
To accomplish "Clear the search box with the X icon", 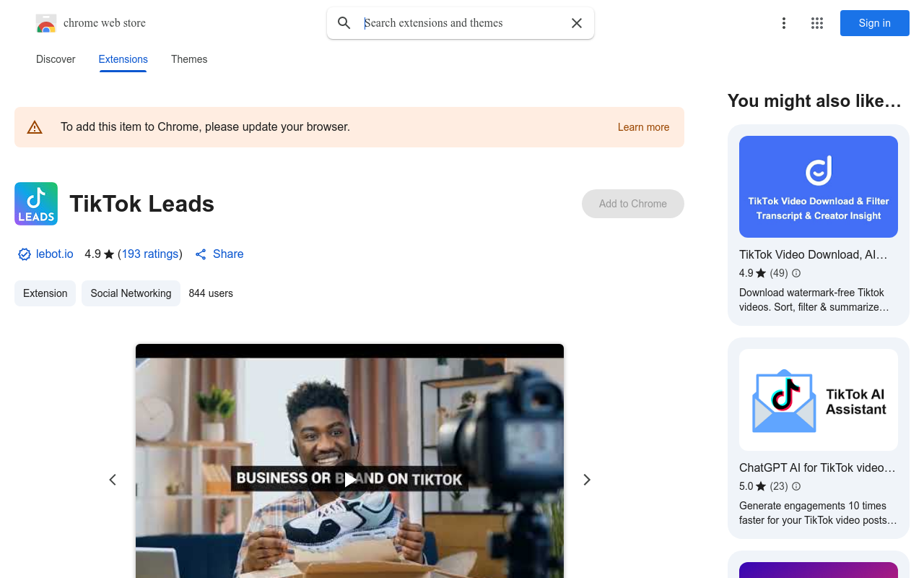I will click(x=577, y=23).
